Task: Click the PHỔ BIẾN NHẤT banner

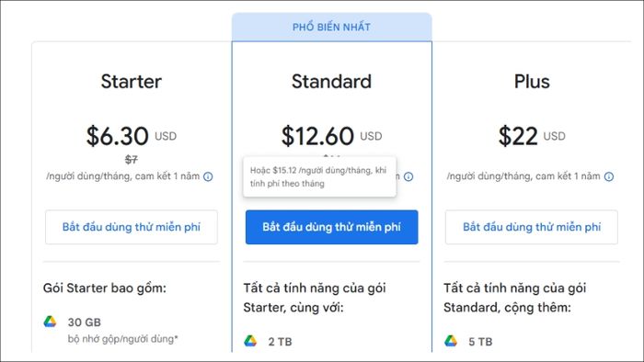Action: (331, 27)
